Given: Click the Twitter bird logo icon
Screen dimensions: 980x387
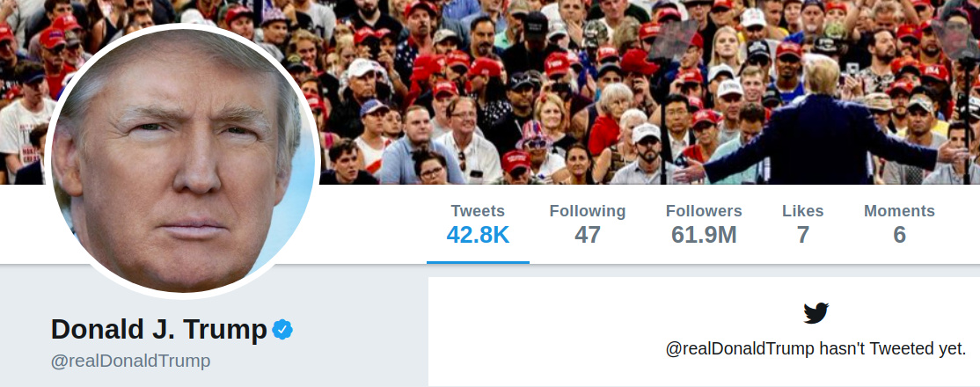Looking at the screenshot, I should tap(816, 312).
